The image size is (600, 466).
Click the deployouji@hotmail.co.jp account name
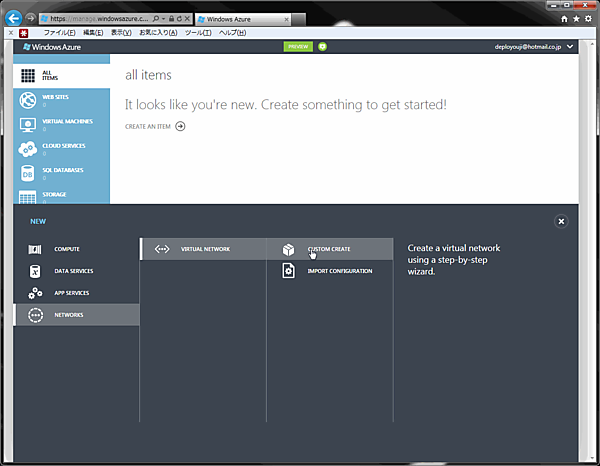pos(528,47)
